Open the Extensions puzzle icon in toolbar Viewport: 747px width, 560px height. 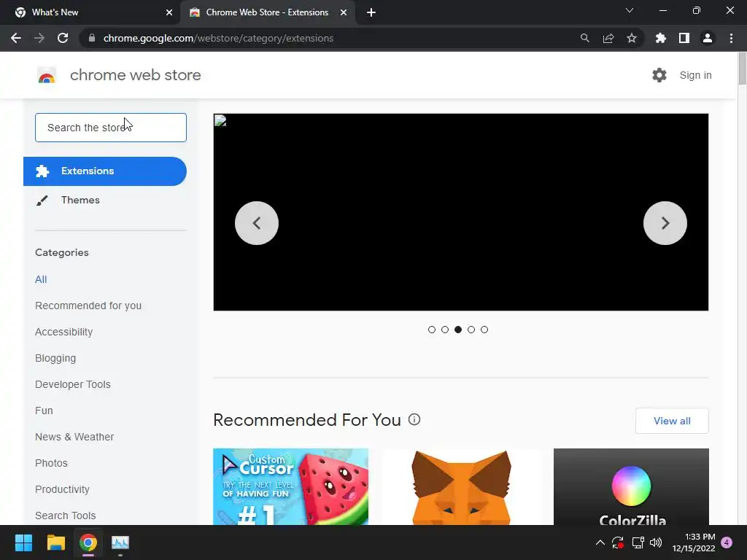click(x=661, y=38)
